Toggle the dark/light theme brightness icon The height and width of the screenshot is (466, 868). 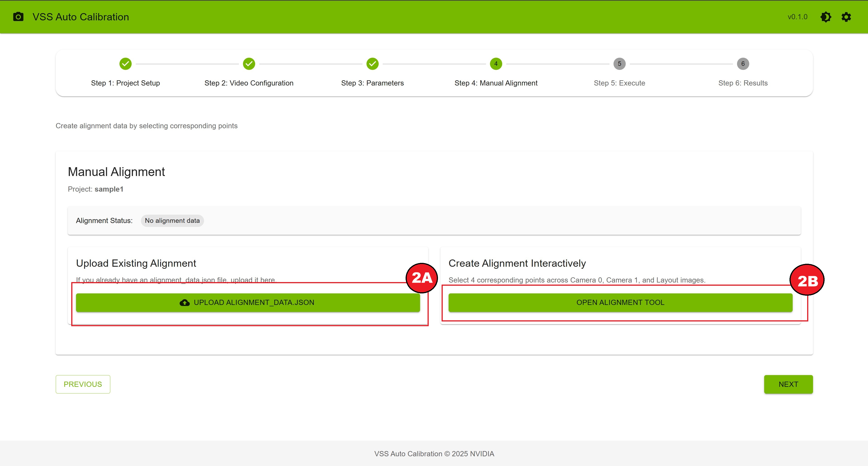[825, 17]
